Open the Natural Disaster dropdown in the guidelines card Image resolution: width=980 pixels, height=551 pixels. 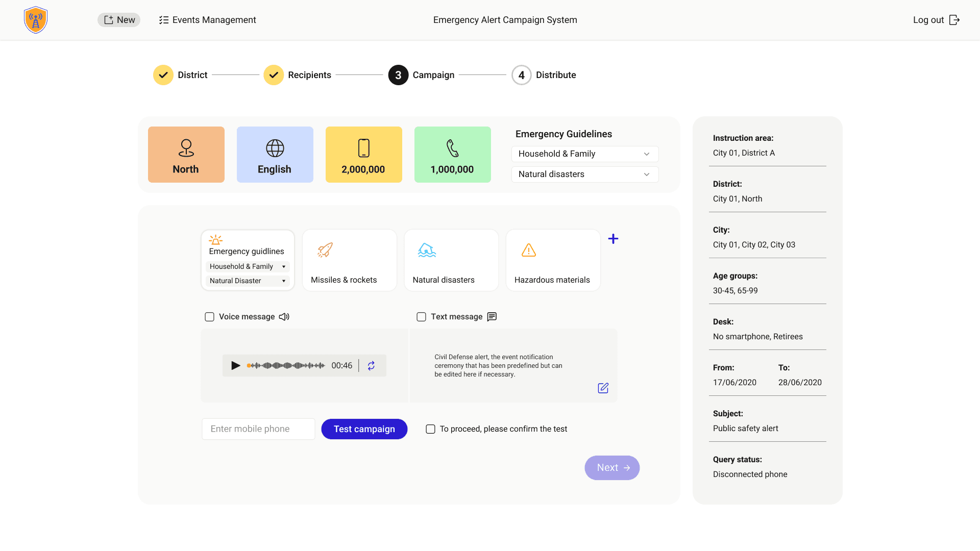point(248,281)
